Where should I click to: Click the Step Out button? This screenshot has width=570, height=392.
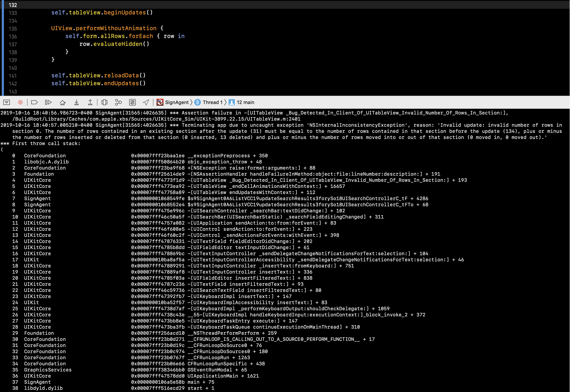[x=90, y=102]
